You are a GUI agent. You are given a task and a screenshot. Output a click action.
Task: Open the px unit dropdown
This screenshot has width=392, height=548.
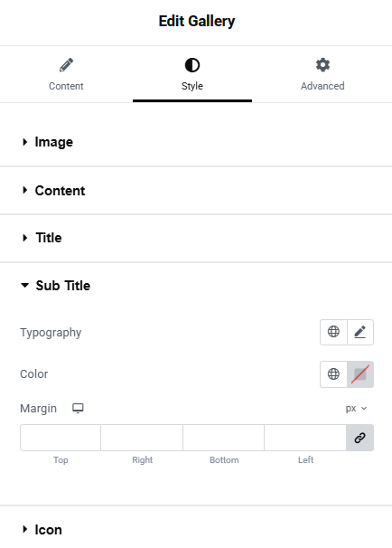click(x=356, y=408)
